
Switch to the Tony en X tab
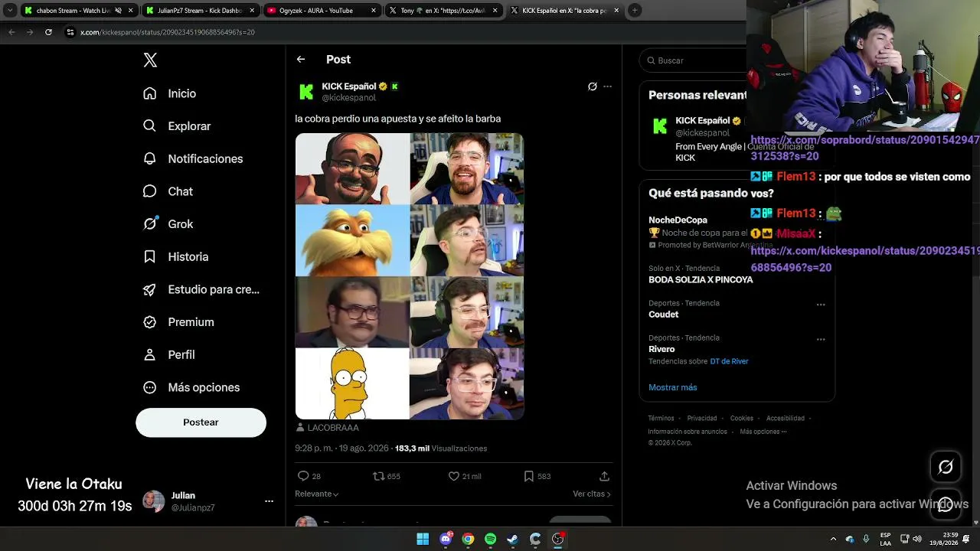coord(443,11)
